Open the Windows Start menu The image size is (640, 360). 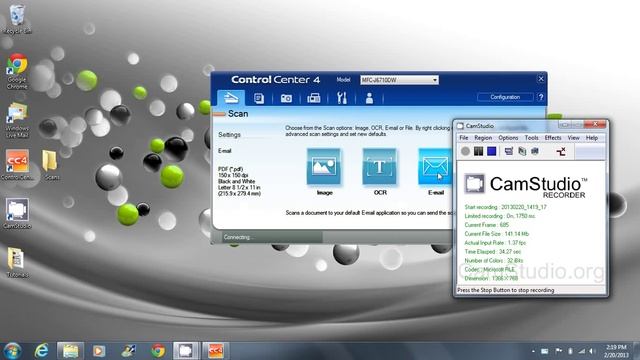(x=12, y=351)
